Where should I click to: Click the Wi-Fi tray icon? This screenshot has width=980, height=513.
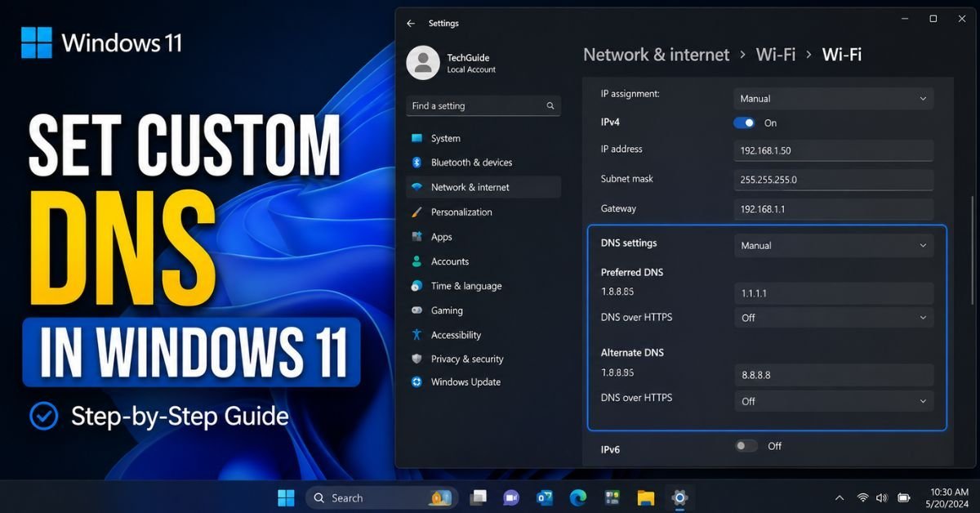click(862, 497)
